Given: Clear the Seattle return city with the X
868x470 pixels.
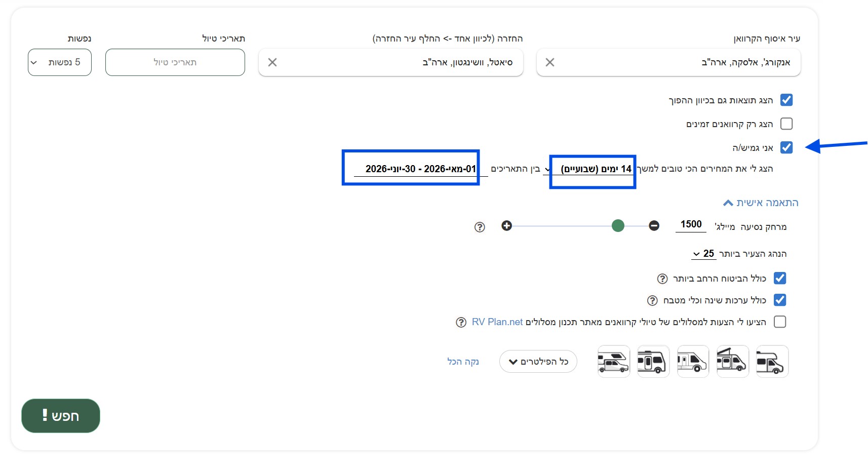Looking at the screenshot, I should [272, 62].
